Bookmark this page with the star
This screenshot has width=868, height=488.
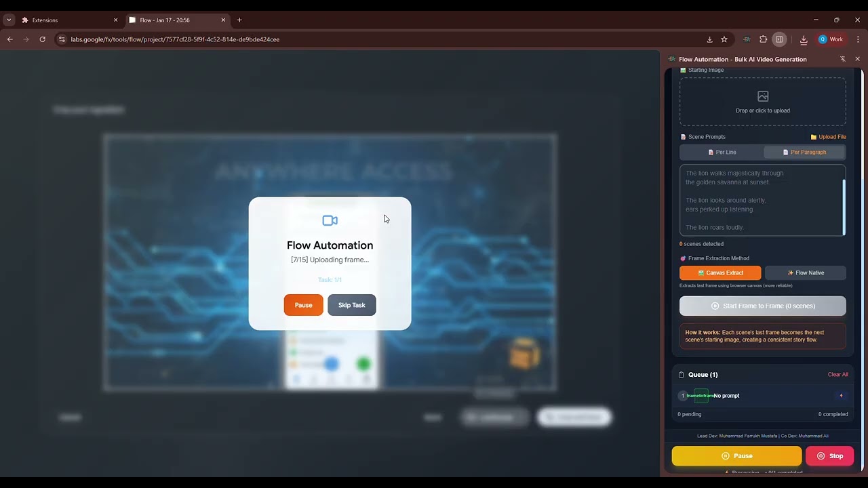click(x=724, y=39)
